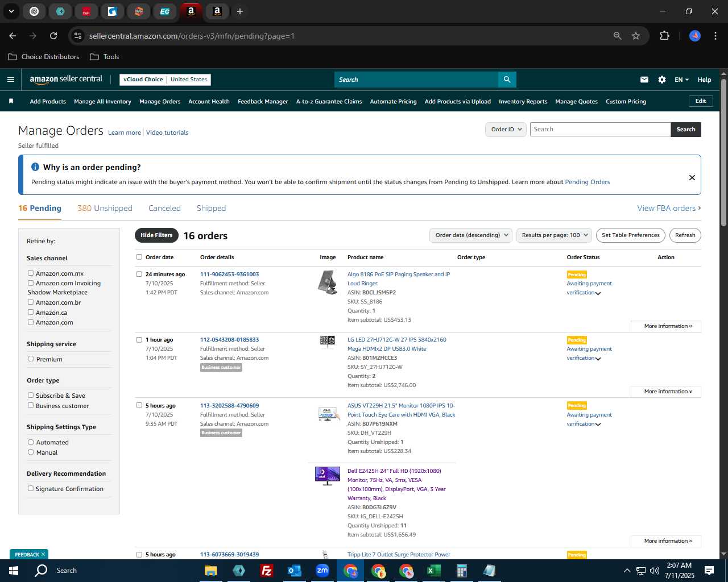Click the browser reload icon
Screen dimensions: 728x582
(x=53, y=36)
